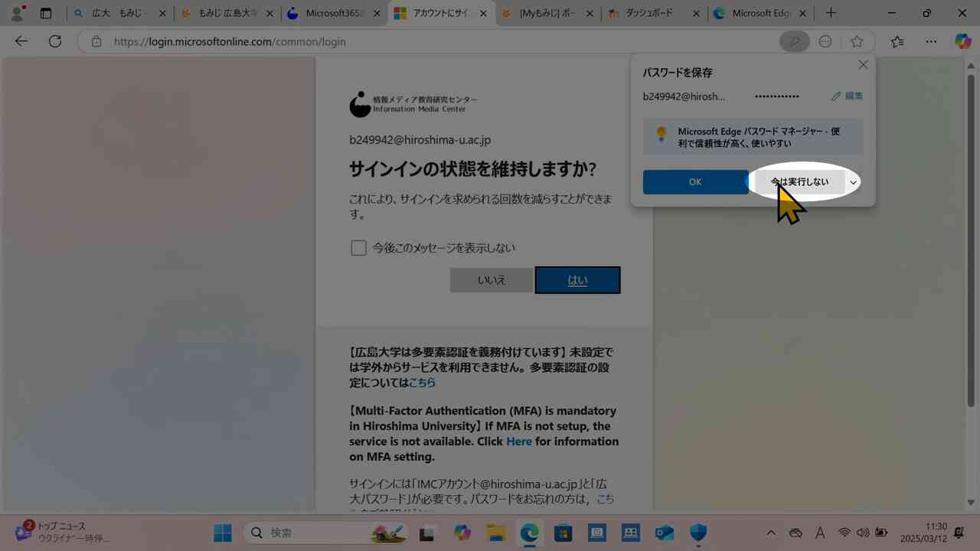Add this page to favorites via star icon

point(857,41)
